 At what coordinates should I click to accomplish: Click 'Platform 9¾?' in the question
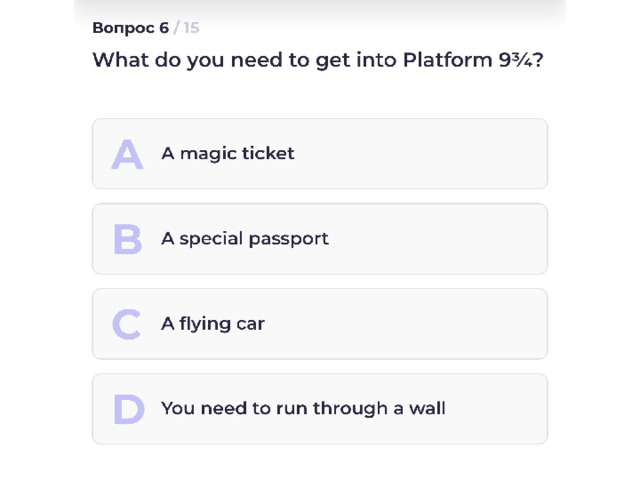(x=473, y=60)
